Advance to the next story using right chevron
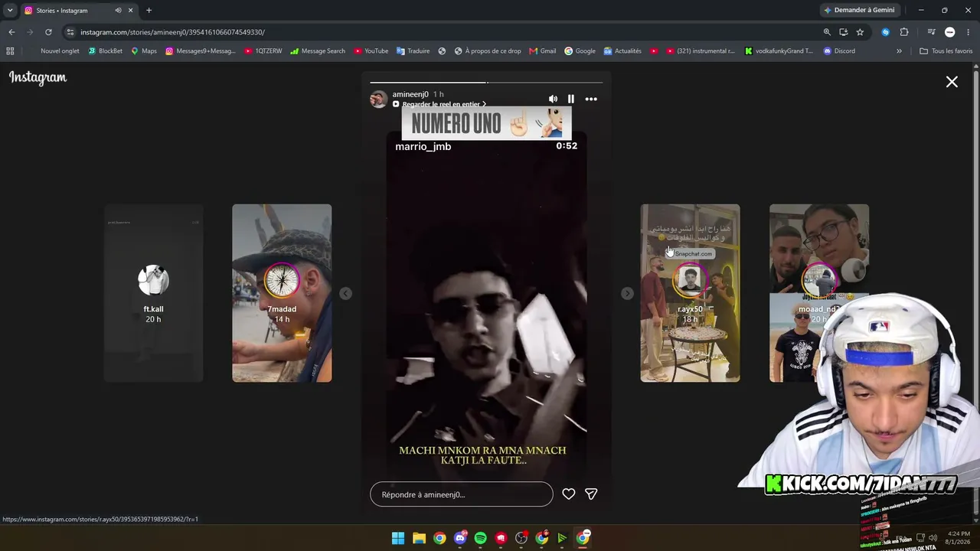The image size is (980, 551). [627, 293]
